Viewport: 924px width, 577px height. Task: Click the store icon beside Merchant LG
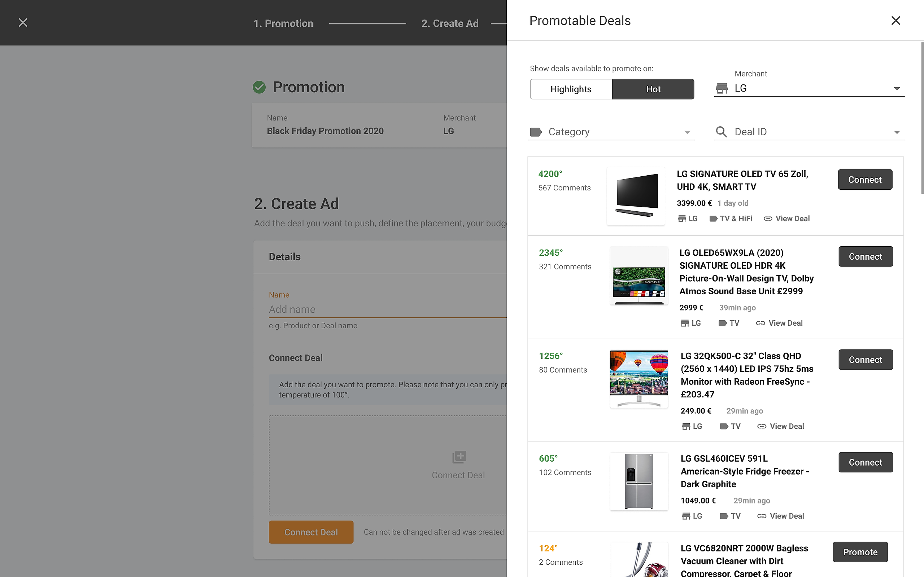coord(721,89)
